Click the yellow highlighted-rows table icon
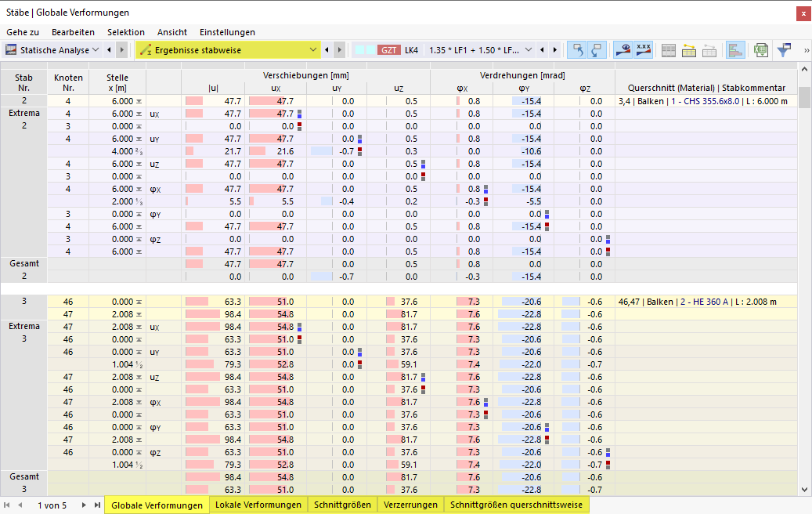The height and width of the screenshot is (514, 812). pyautogui.click(x=688, y=50)
